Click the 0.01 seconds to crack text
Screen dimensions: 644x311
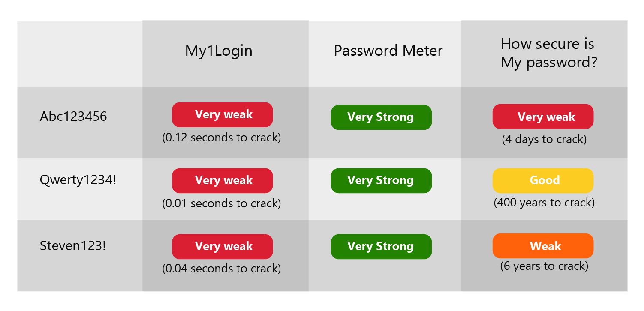[222, 203]
